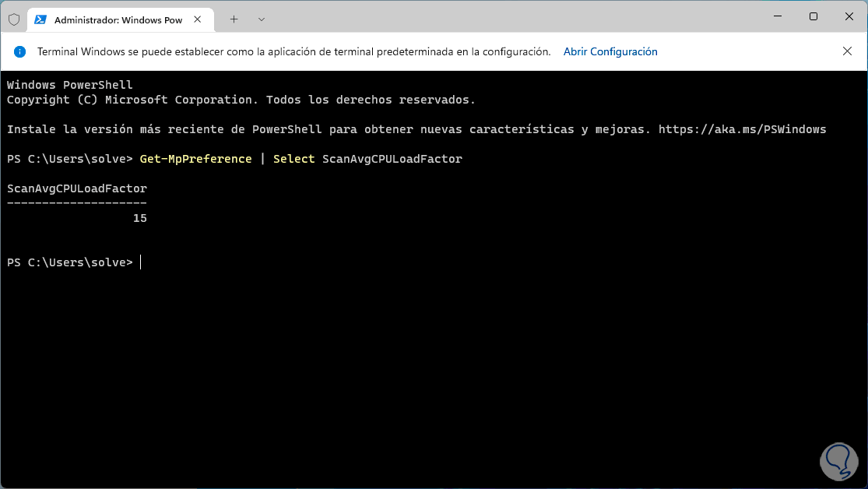Viewport: 868px width, 489px height.
Task: Dismiss the default terminal notification banner
Action: pyautogui.click(x=847, y=51)
